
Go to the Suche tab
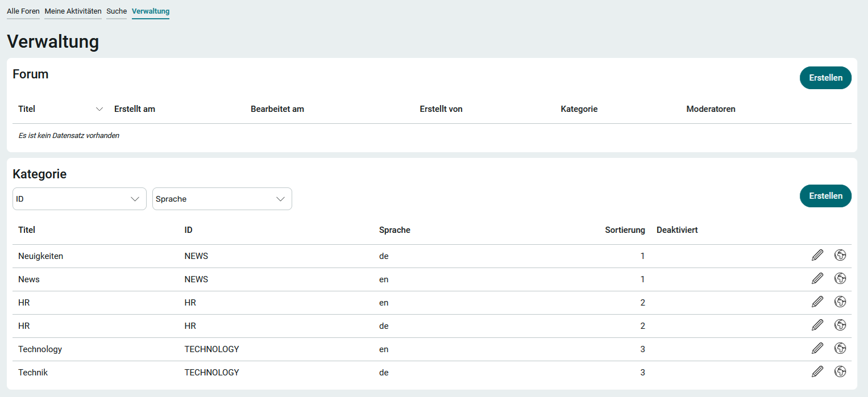[117, 11]
